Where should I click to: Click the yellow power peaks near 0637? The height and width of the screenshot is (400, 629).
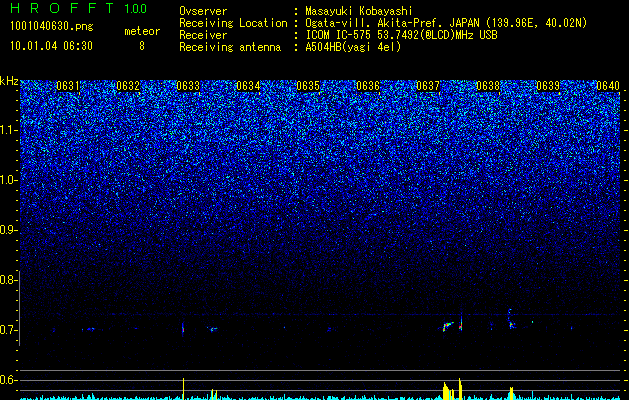452,390
